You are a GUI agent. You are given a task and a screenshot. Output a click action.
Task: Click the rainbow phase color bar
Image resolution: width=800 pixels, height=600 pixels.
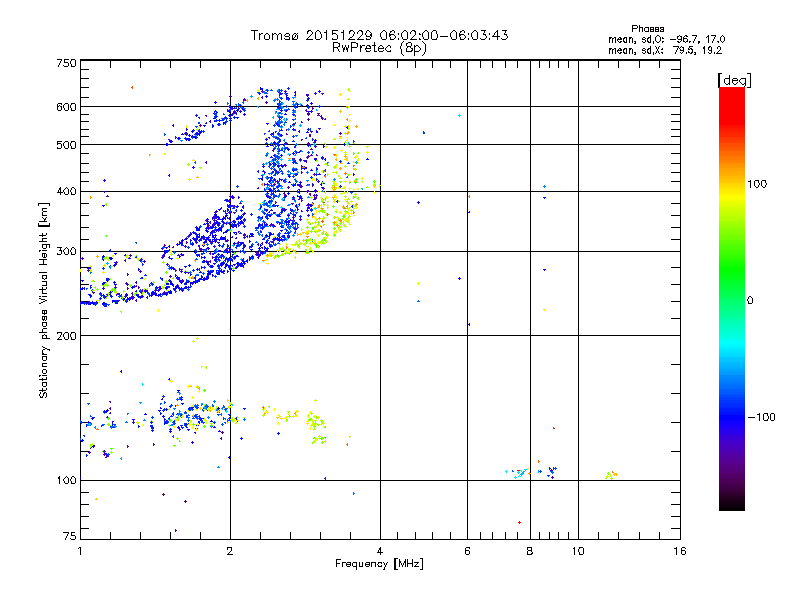click(732, 298)
